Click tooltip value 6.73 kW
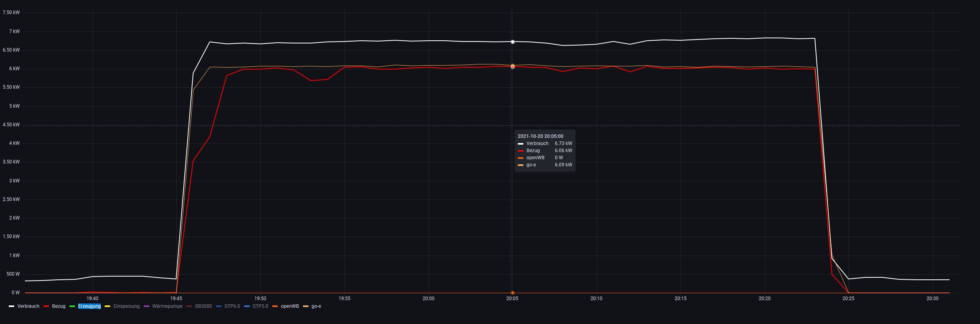 click(563, 143)
